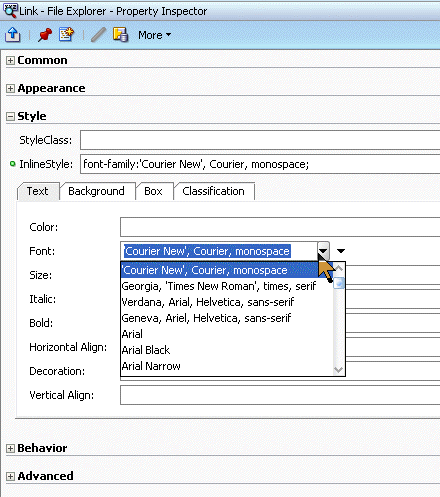Select 'Courier New', Courier, monospace in list

pyautogui.click(x=227, y=270)
